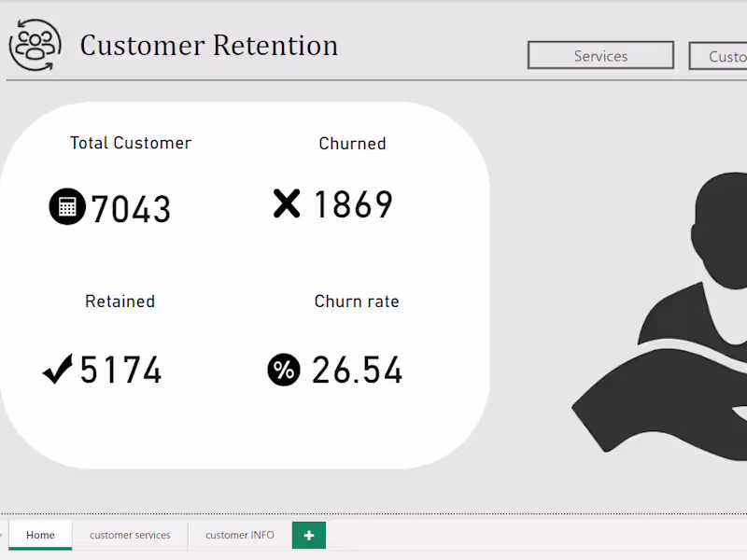Click the checkmark icon beside 5174
This screenshot has width=747, height=560.
tap(58, 369)
